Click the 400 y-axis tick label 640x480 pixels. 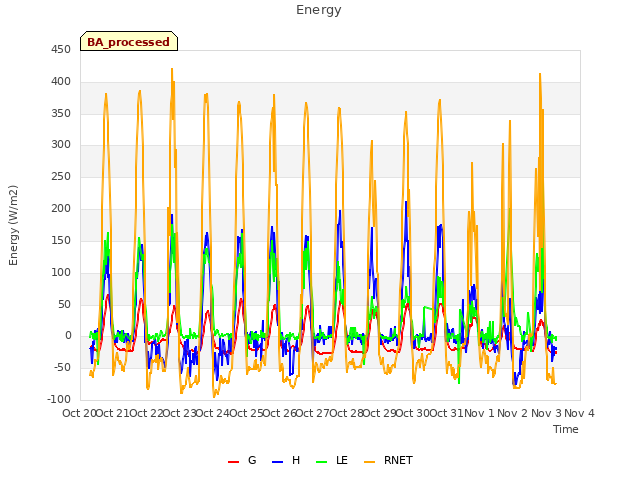click(x=61, y=82)
